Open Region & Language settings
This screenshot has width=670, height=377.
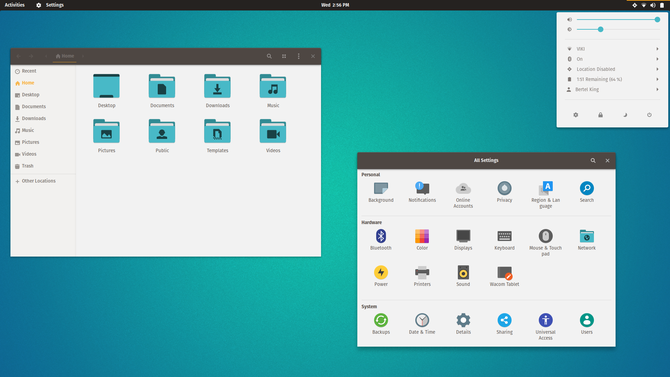(x=545, y=195)
